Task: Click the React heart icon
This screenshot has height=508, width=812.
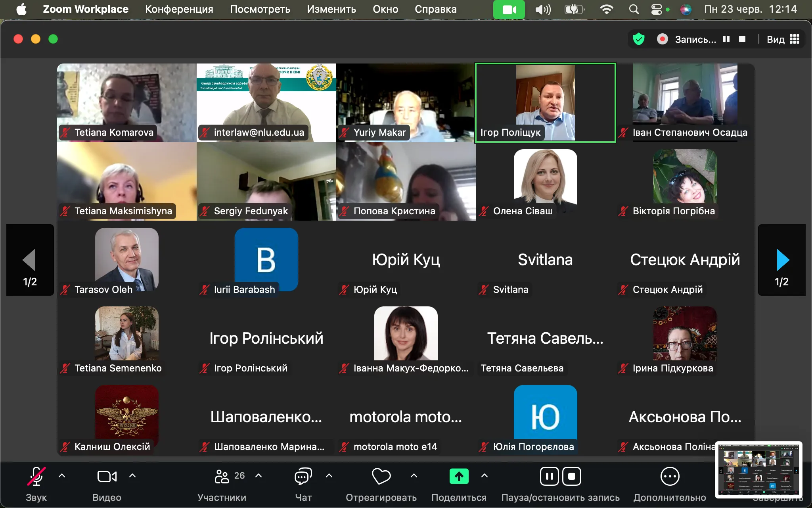Action: 381,476
